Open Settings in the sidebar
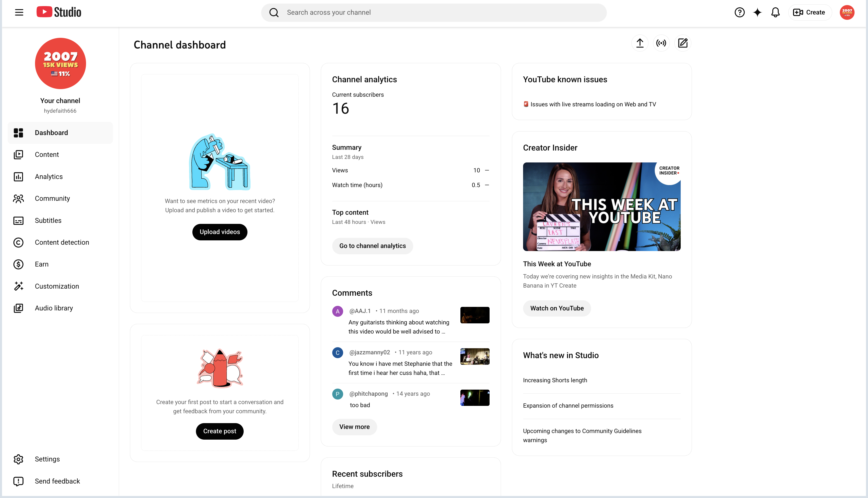 pyautogui.click(x=60, y=459)
